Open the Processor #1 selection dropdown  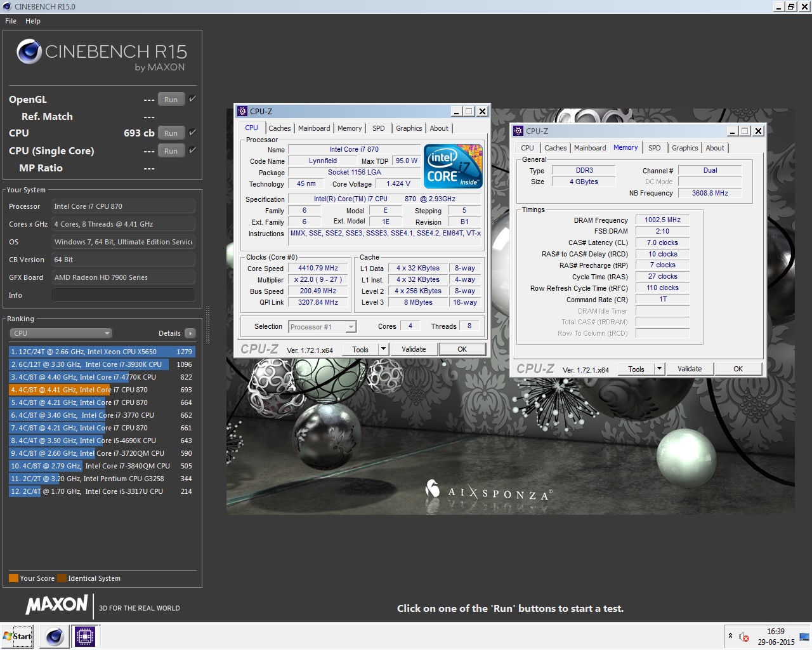pos(322,327)
